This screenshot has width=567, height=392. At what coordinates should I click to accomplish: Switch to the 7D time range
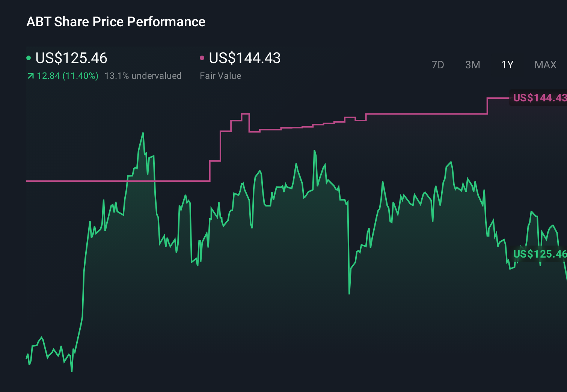(x=437, y=65)
